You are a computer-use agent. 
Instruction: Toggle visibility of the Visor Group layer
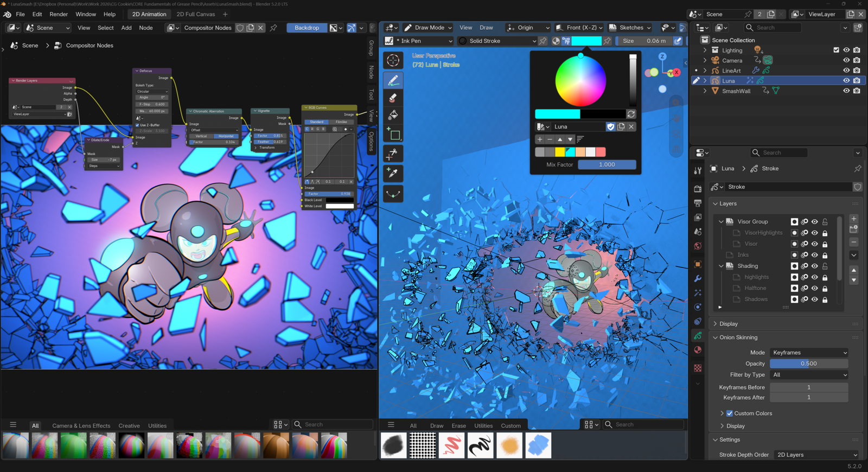pyautogui.click(x=815, y=222)
